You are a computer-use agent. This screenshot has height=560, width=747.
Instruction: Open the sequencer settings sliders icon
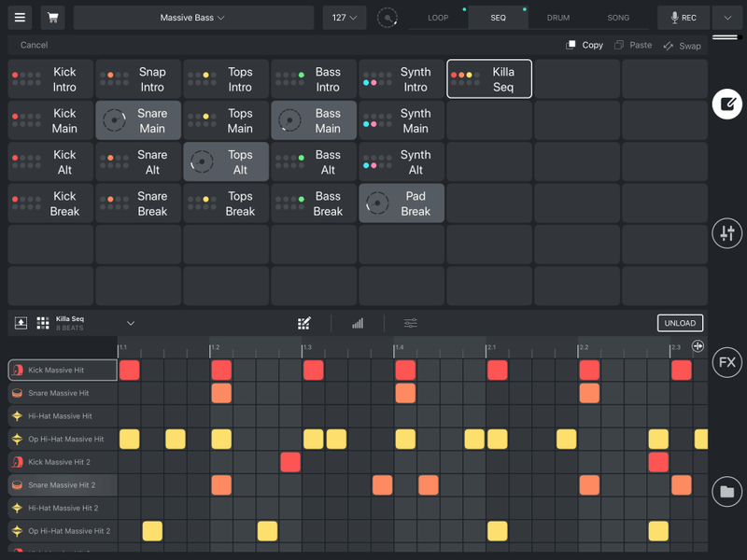[411, 323]
